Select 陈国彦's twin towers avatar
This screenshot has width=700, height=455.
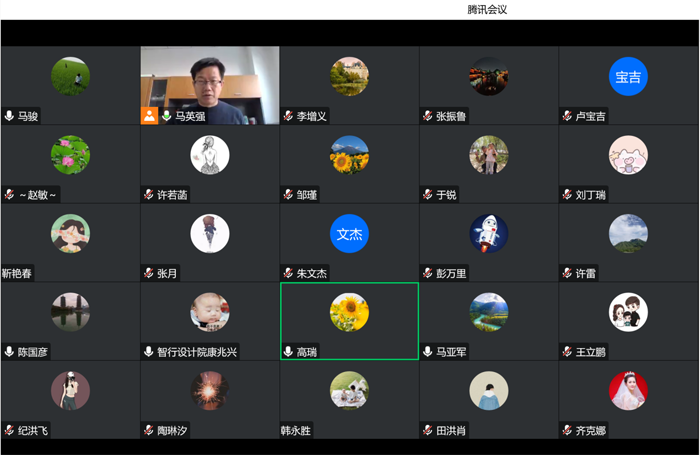71,312
